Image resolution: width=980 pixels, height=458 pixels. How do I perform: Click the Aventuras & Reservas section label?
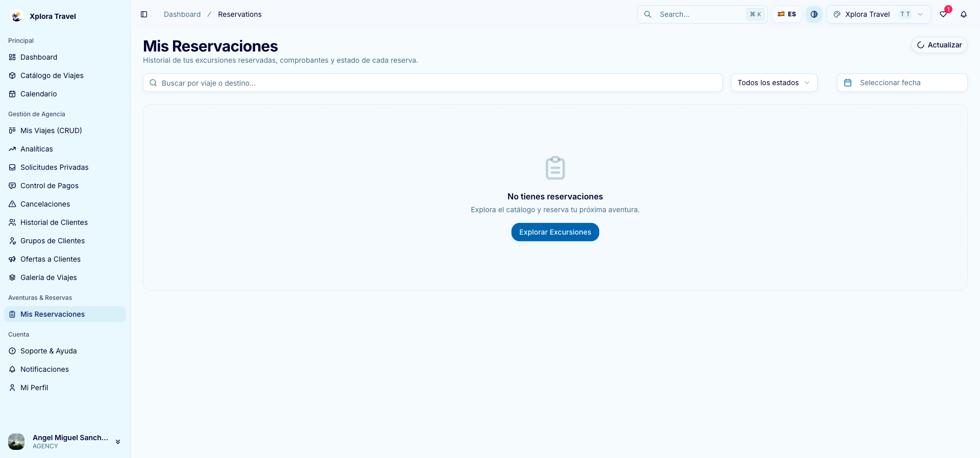pos(40,298)
